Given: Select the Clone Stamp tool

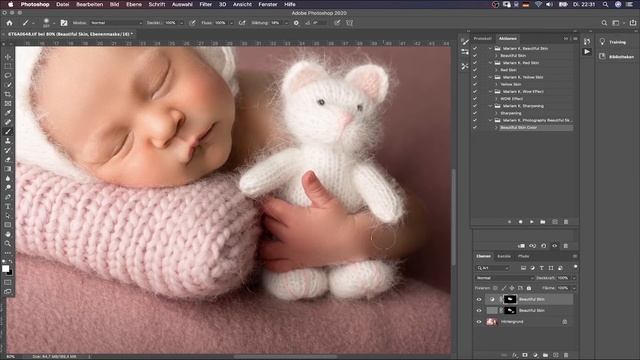Looking at the screenshot, I should (x=8, y=141).
